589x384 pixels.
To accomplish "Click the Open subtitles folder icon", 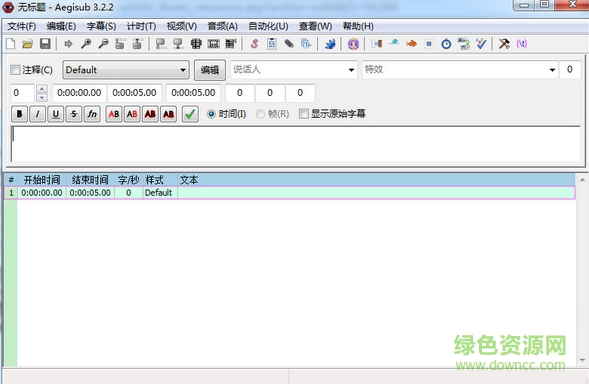I will tap(27, 44).
